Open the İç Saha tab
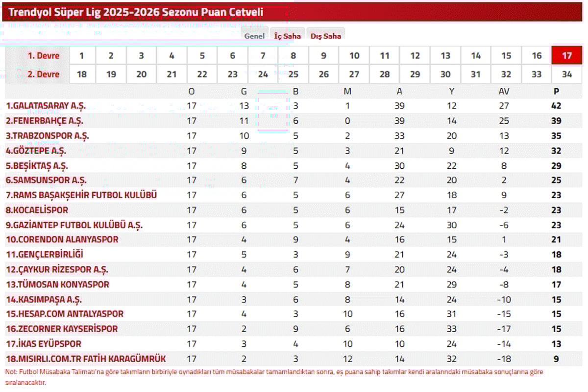The image size is (588, 392). 288,36
